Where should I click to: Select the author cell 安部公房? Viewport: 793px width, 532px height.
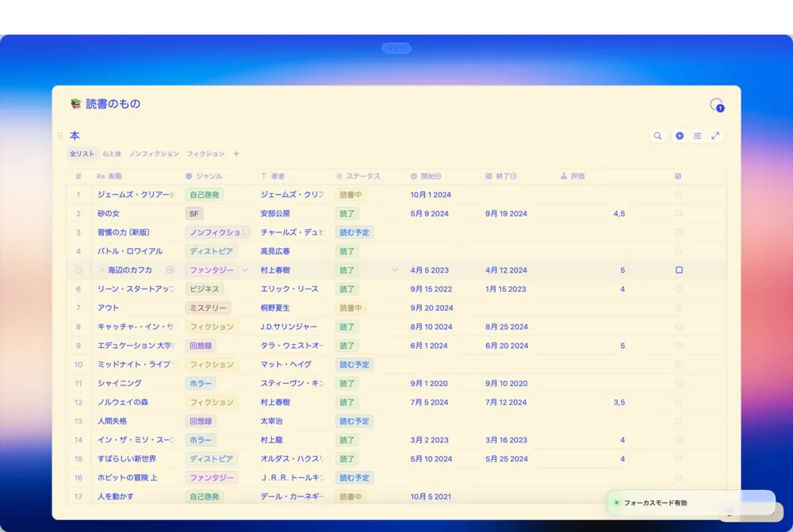[x=275, y=213]
